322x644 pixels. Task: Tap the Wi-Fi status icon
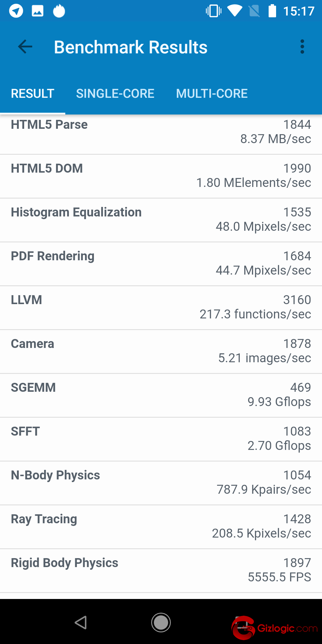pyautogui.click(x=235, y=11)
